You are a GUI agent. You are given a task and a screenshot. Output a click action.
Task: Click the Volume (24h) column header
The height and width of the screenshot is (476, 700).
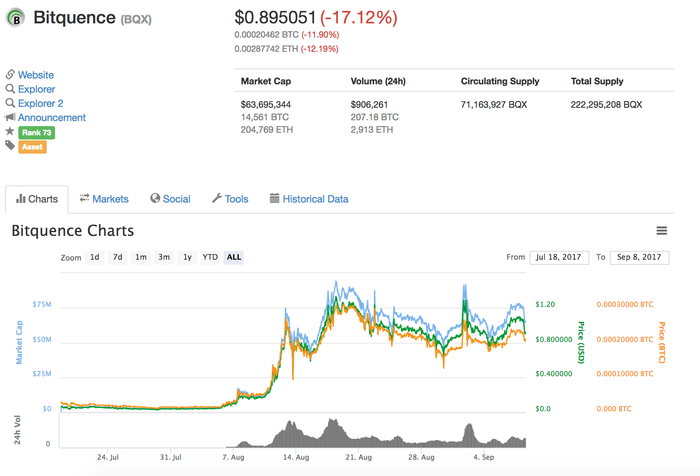tap(378, 81)
